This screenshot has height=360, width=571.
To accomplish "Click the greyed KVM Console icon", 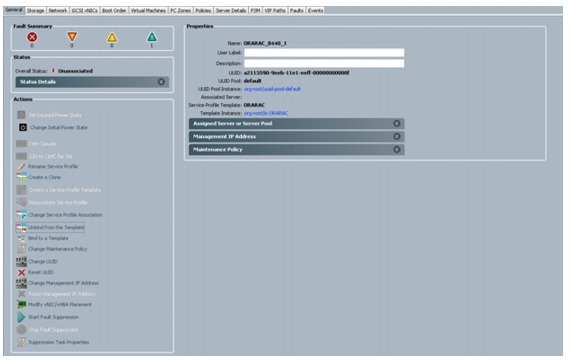I will (21, 144).
